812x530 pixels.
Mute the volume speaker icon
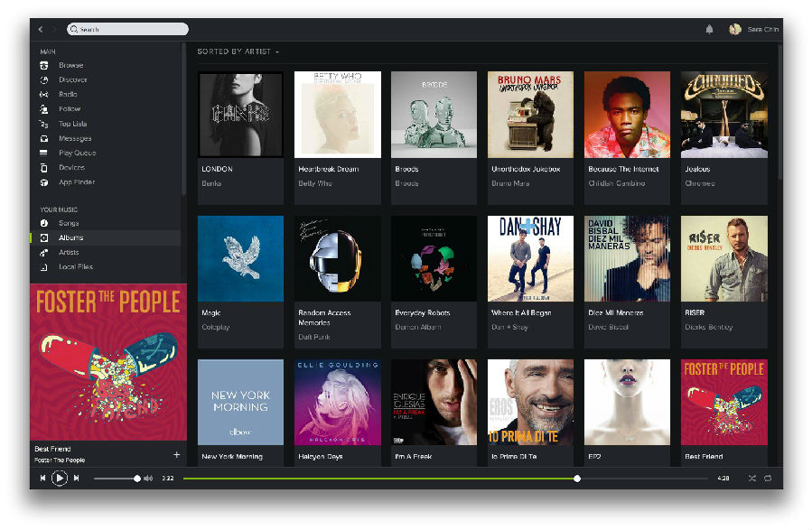[148, 478]
